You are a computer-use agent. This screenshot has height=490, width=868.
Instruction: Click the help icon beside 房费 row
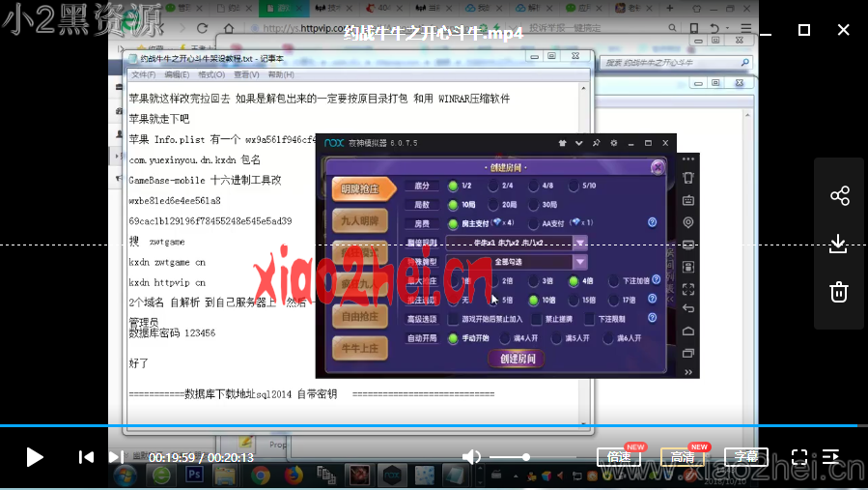pyautogui.click(x=652, y=223)
